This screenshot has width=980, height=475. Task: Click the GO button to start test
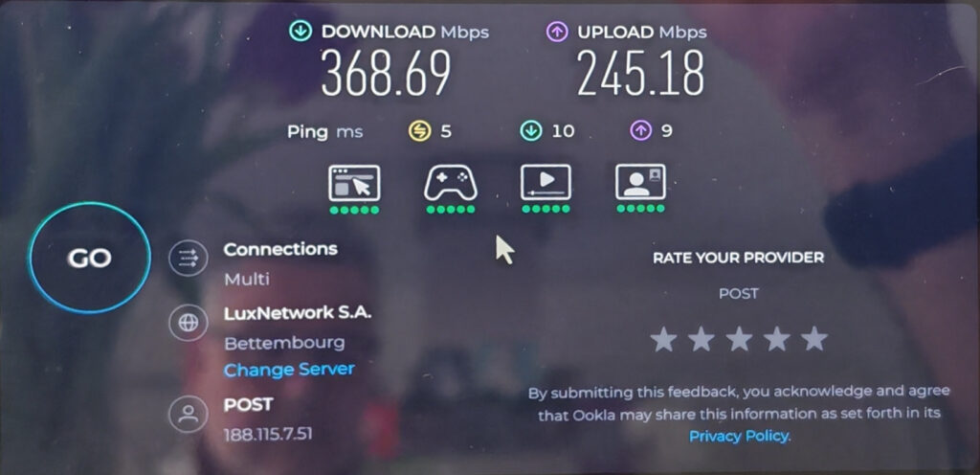tap(89, 258)
